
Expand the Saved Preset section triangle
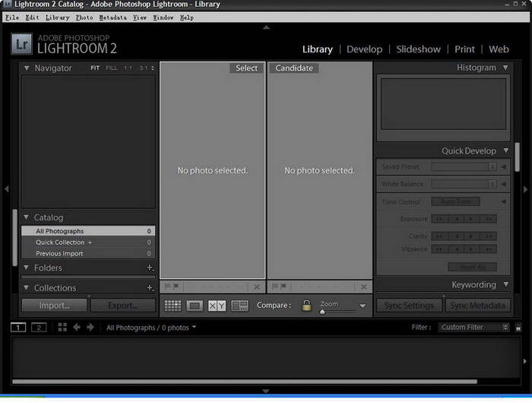click(503, 167)
